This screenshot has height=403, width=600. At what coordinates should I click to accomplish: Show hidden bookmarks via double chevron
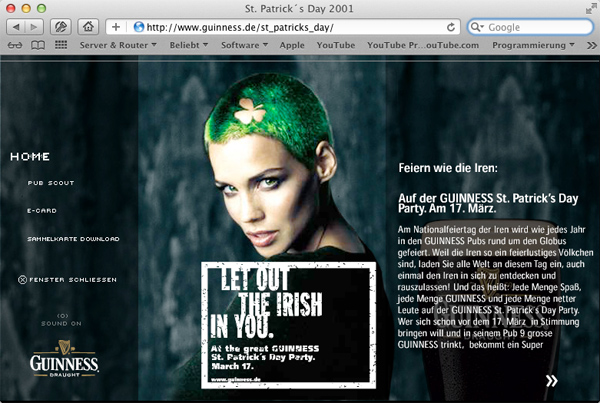(592, 45)
